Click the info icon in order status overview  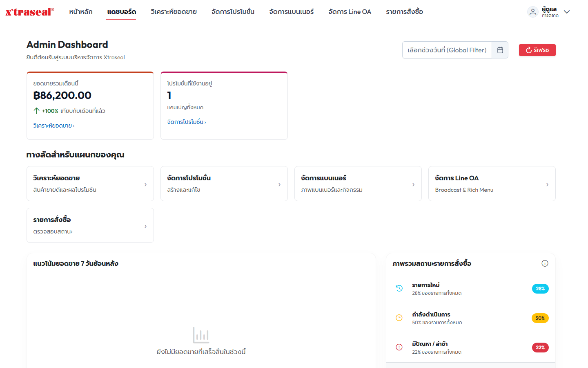(545, 263)
